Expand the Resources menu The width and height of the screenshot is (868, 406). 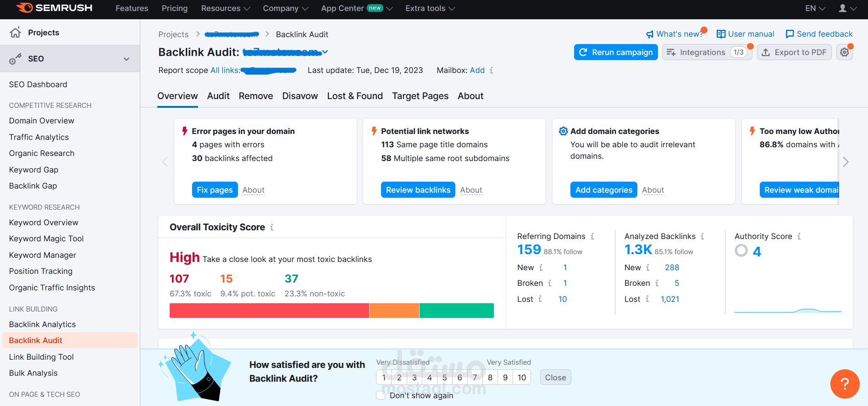226,8
